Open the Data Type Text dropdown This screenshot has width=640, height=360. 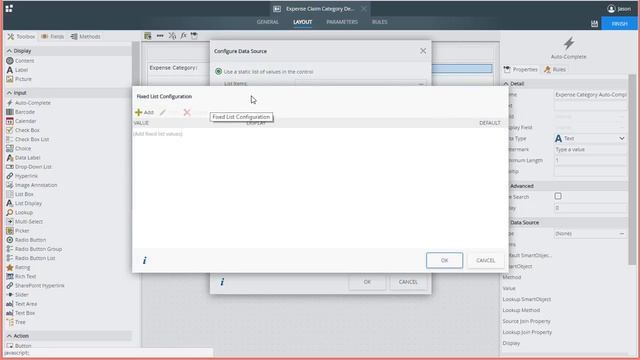(590, 138)
